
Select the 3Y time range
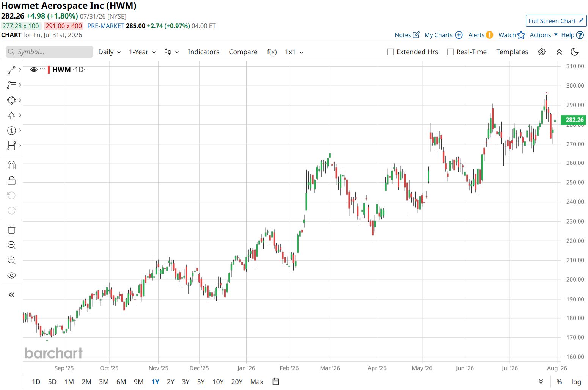pos(186,382)
